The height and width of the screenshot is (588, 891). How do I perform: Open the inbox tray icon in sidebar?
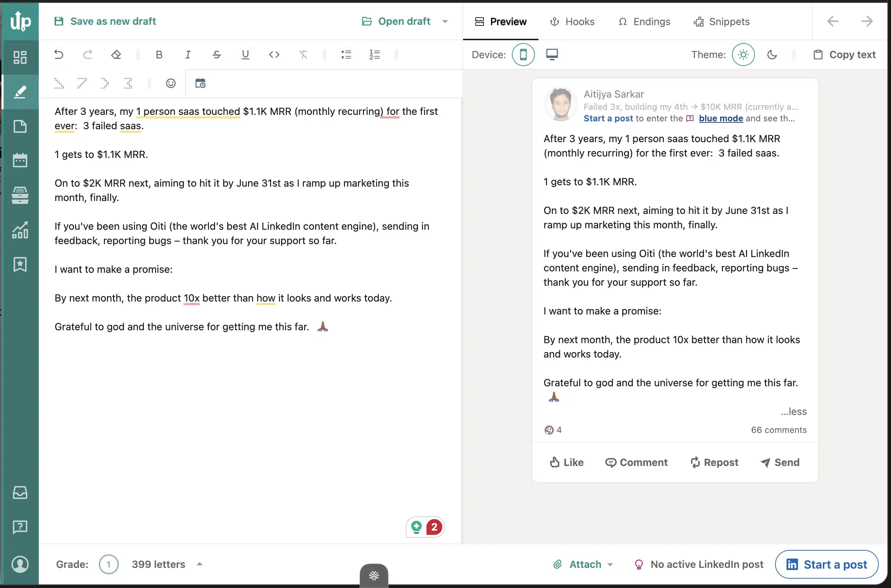(20, 493)
